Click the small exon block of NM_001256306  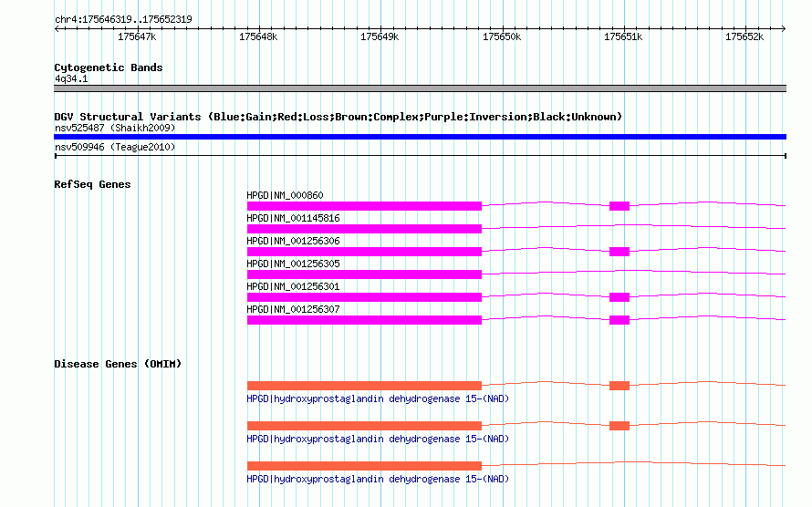pyautogui.click(x=619, y=252)
